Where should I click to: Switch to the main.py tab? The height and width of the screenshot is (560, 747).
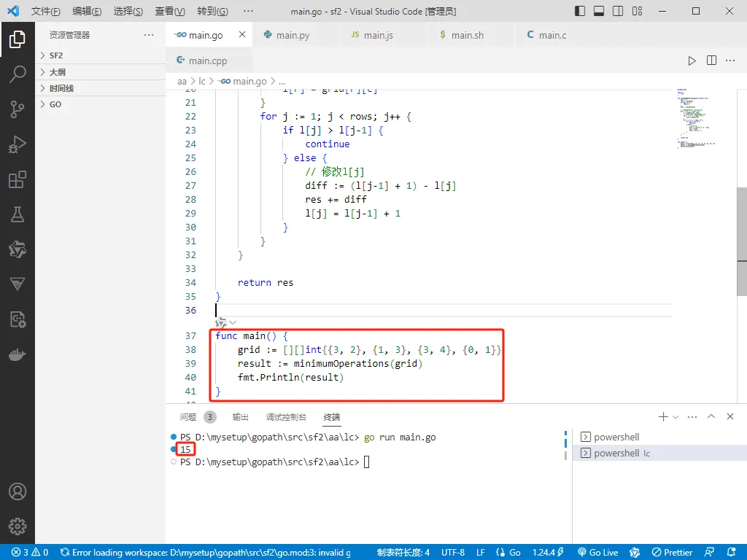coord(296,35)
